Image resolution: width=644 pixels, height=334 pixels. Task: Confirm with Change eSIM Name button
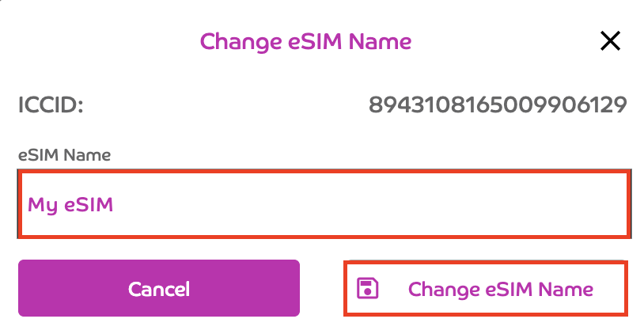tap(486, 289)
